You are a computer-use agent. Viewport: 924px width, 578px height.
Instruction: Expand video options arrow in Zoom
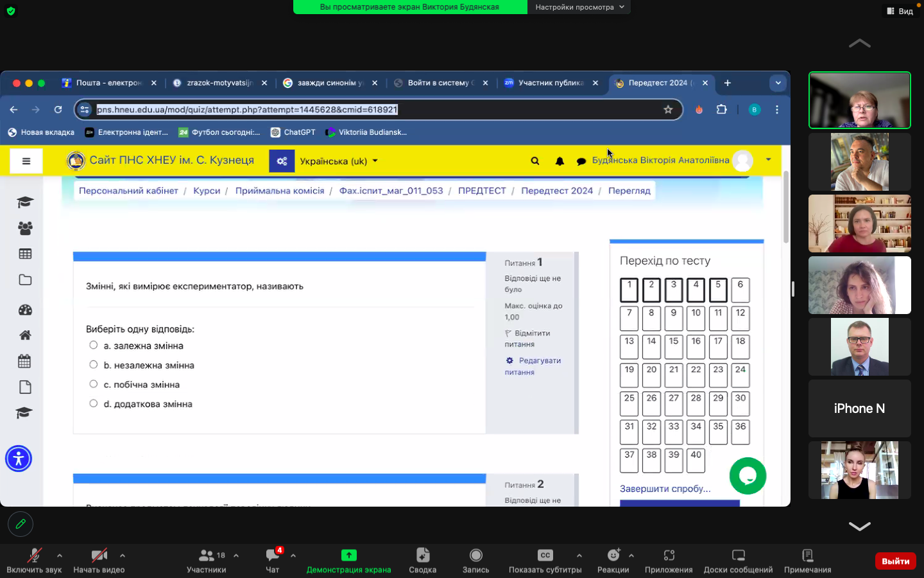coord(122,556)
